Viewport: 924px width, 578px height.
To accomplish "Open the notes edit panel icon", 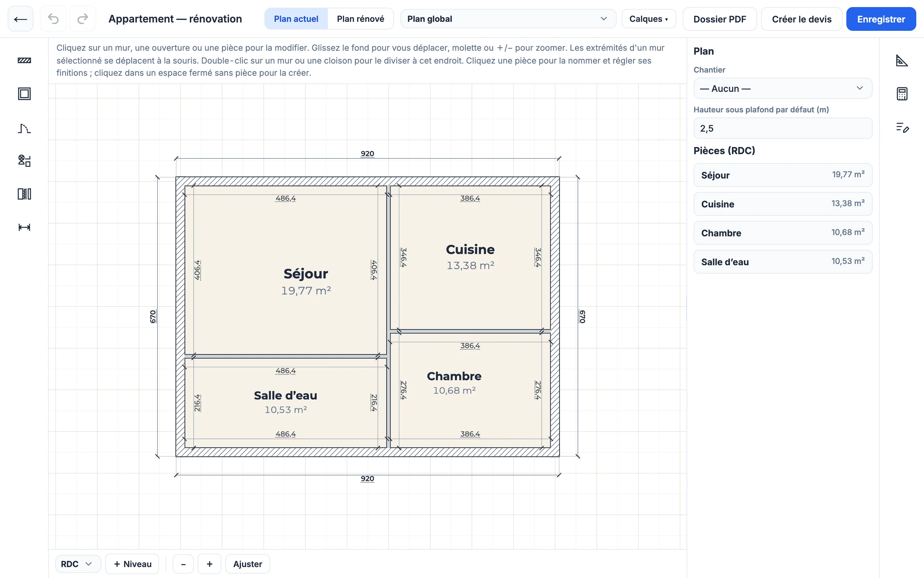I will [x=902, y=127].
